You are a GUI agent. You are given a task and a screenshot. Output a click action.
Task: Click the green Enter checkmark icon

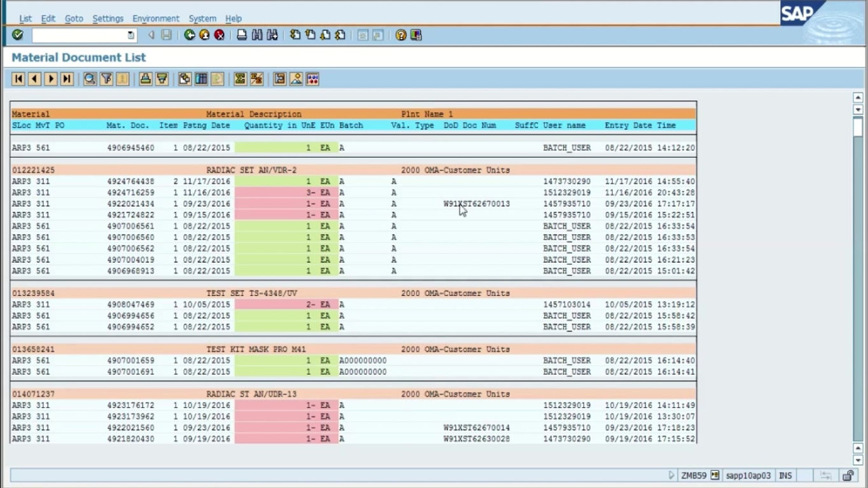coord(18,35)
